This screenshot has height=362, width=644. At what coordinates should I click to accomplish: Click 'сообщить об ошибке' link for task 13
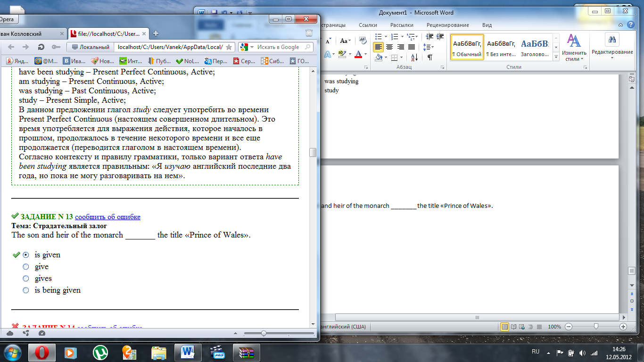click(107, 217)
